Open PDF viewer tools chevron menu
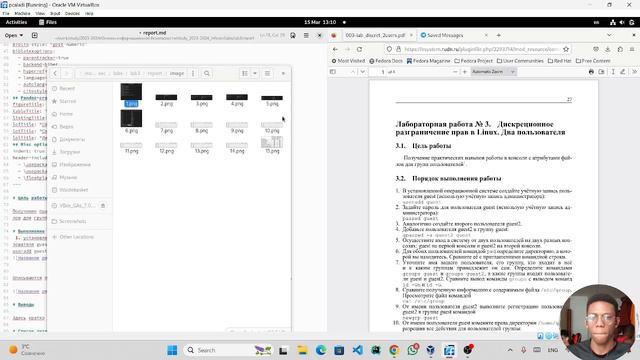 pos(634,72)
